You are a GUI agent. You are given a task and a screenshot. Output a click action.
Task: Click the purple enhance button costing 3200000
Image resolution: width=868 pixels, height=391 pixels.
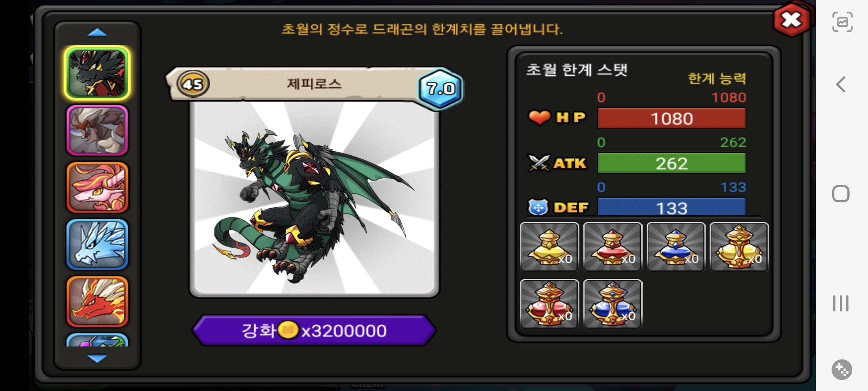click(x=314, y=330)
